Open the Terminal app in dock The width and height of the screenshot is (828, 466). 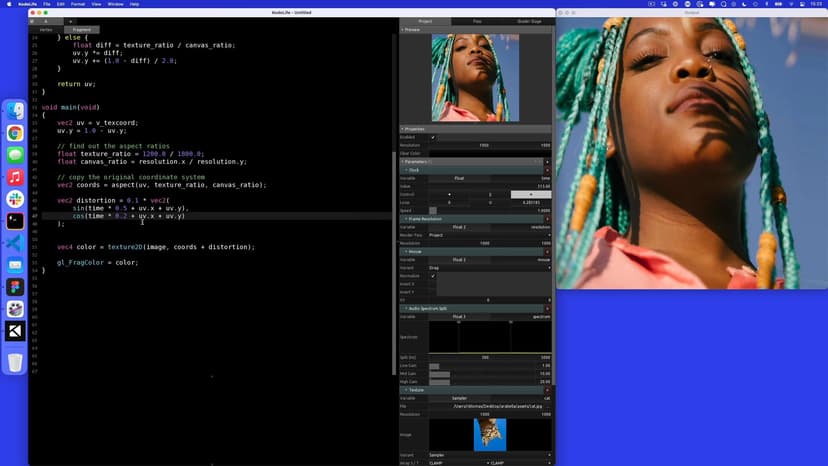point(15,221)
